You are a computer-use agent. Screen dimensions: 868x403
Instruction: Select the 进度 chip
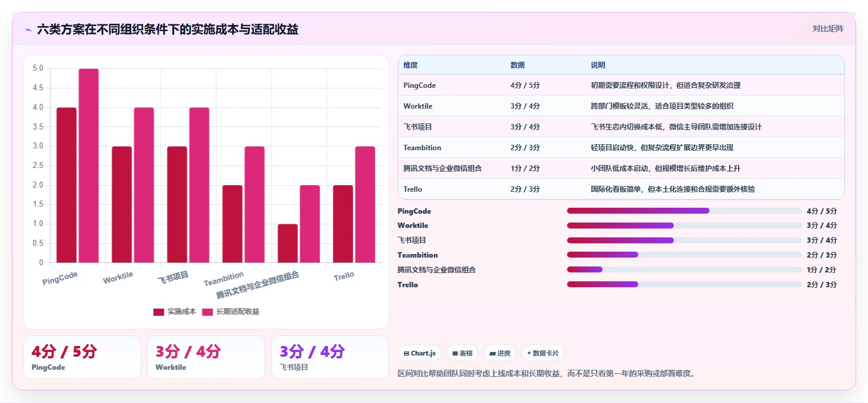(500, 353)
